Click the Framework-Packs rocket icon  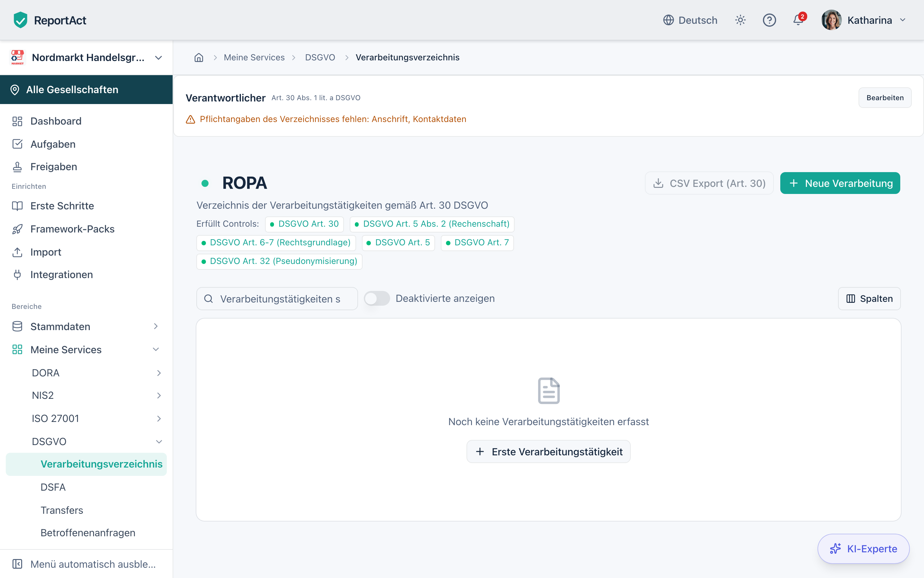17,229
